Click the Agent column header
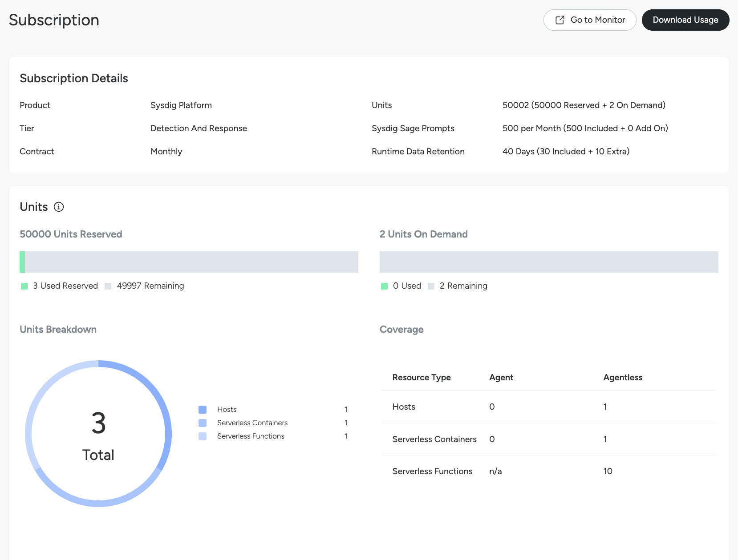Image resolution: width=738 pixels, height=560 pixels. pyautogui.click(x=501, y=377)
